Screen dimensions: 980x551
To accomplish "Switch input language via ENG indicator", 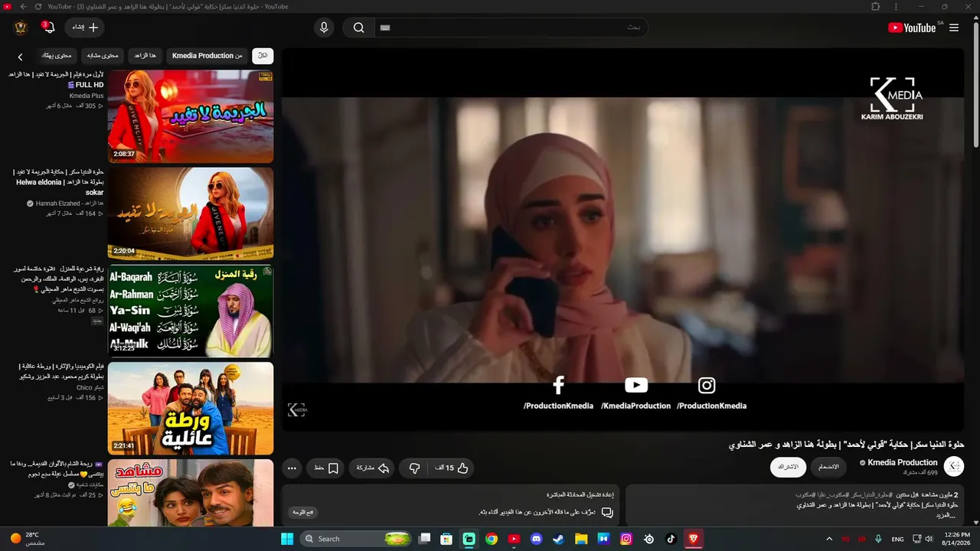I will tap(898, 539).
